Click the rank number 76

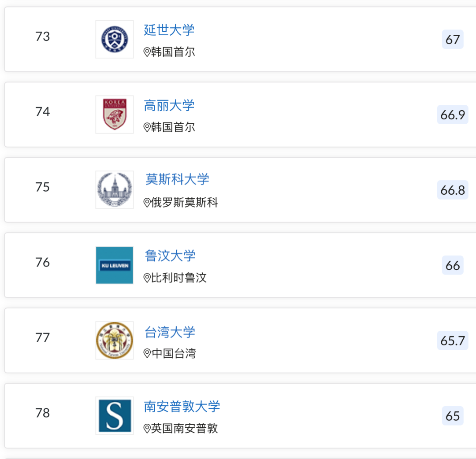click(x=43, y=263)
